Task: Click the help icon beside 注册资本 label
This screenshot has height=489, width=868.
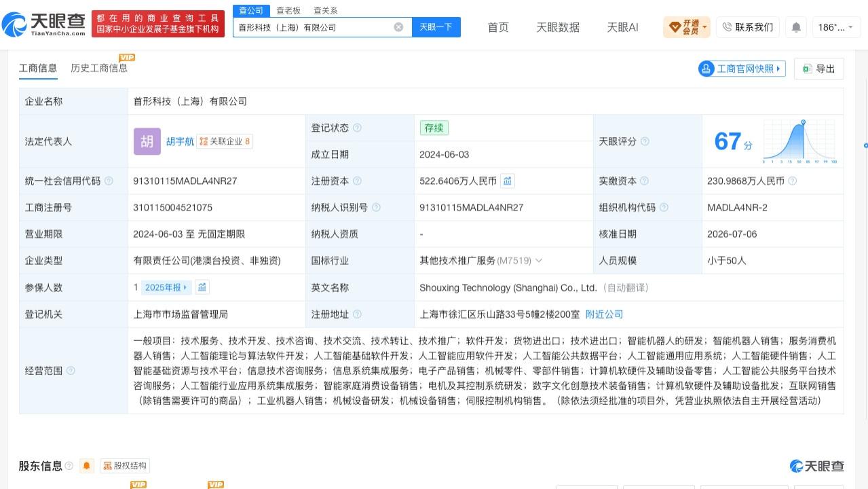Action: point(357,181)
